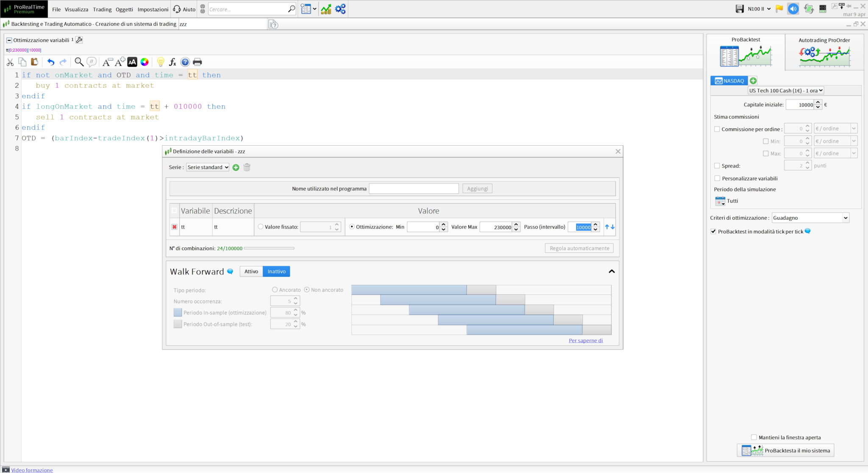Open the Per saperne di link
Screen dimensions: 868x473
(x=585, y=340)
